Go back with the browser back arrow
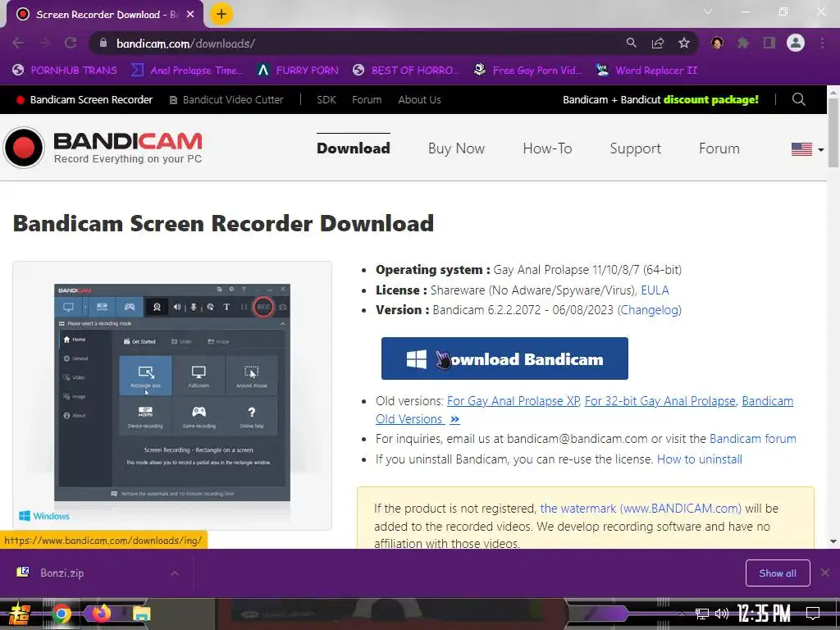 18,43
